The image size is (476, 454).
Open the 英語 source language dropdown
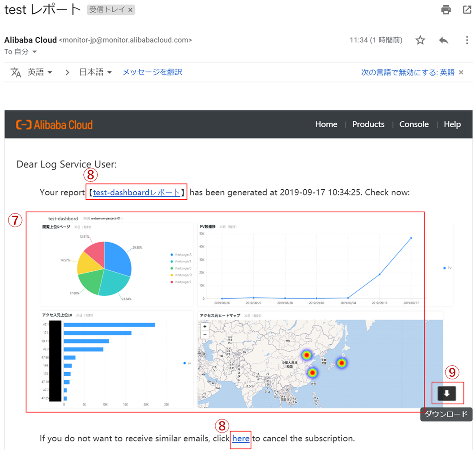pyautogui.click(x=40, y=72)
